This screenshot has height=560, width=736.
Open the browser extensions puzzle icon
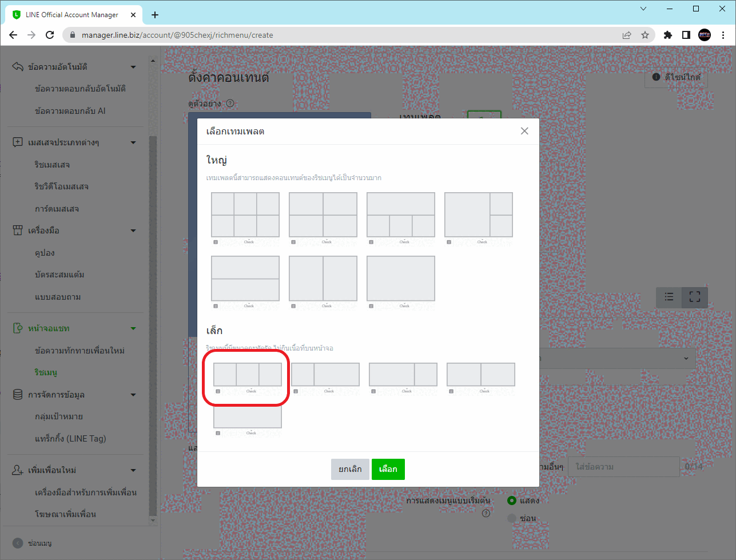point(667,35)
